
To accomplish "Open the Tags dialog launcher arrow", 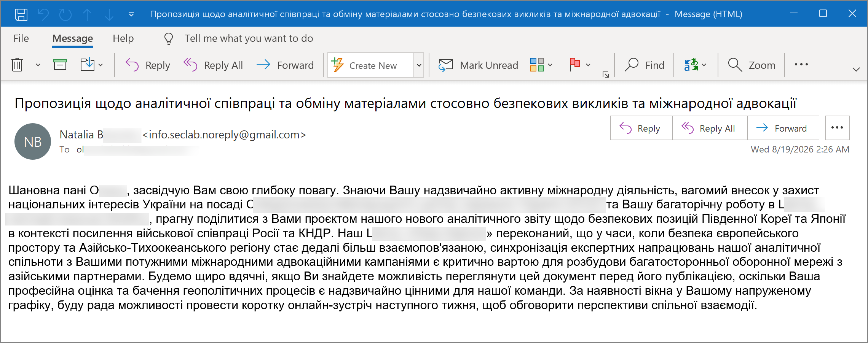I will 606,75.
